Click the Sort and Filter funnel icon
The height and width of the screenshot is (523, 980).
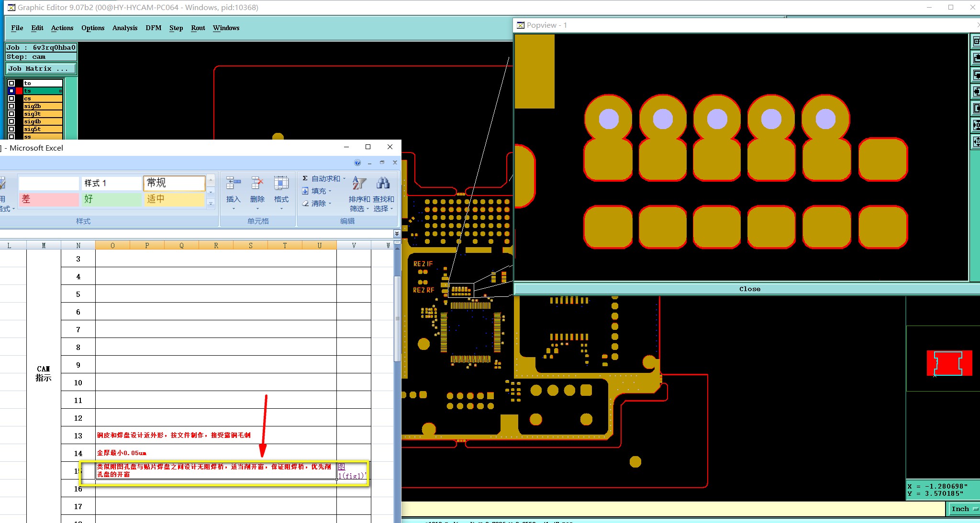pos(359,183)
